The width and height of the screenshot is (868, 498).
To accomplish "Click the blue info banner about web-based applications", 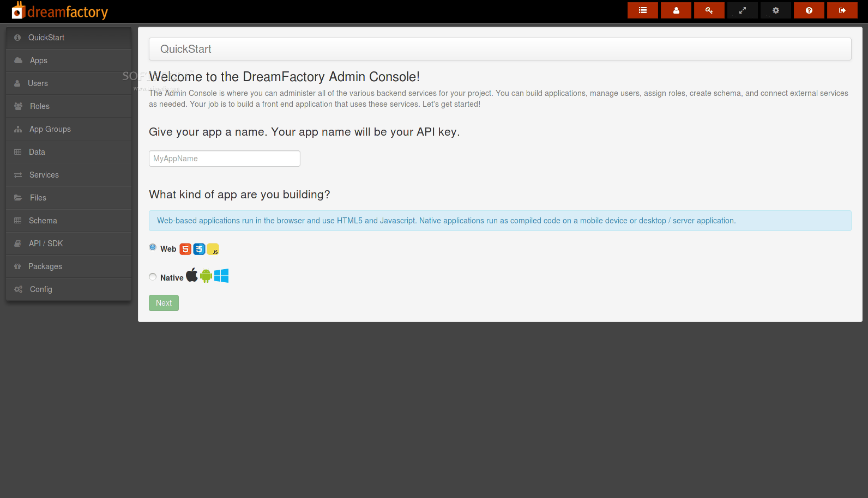I will [x=500, y=221].
